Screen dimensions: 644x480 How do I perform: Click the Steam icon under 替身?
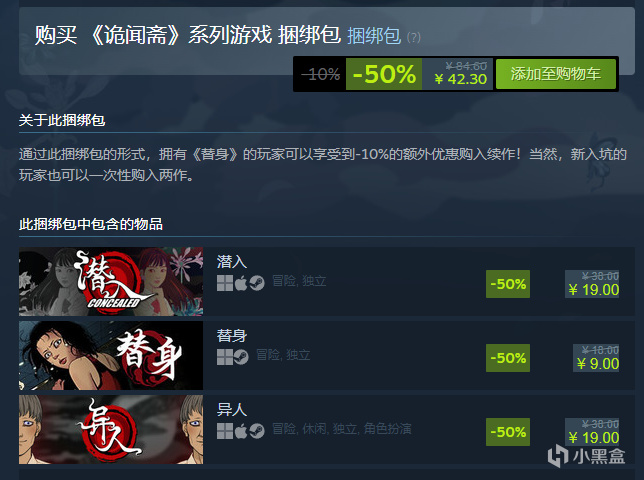coord(241,357)
